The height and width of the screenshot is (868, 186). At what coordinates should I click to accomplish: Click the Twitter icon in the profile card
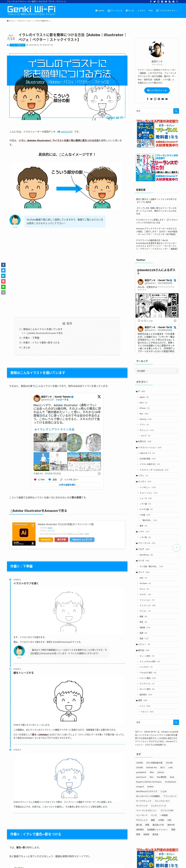point(151,99)
